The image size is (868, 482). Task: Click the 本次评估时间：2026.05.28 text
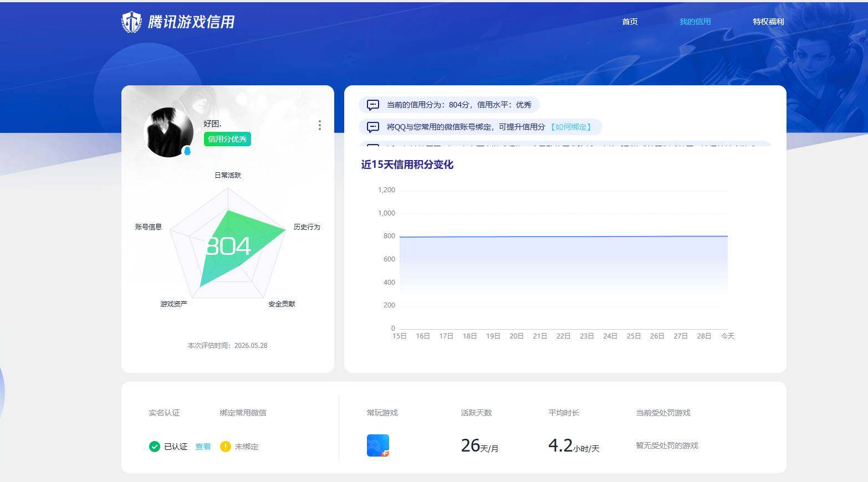click(x=227, y=345)
